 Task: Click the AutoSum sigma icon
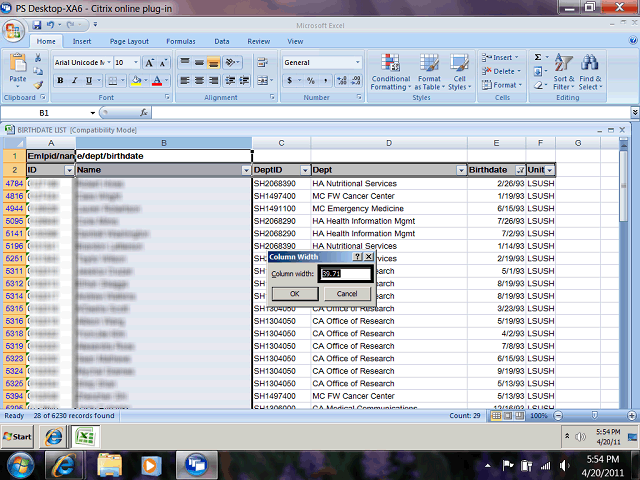coord(538,57)
